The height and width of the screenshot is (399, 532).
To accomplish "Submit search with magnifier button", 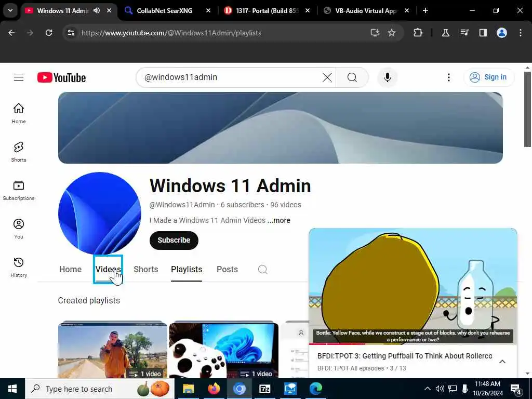I will pos(352,77).
